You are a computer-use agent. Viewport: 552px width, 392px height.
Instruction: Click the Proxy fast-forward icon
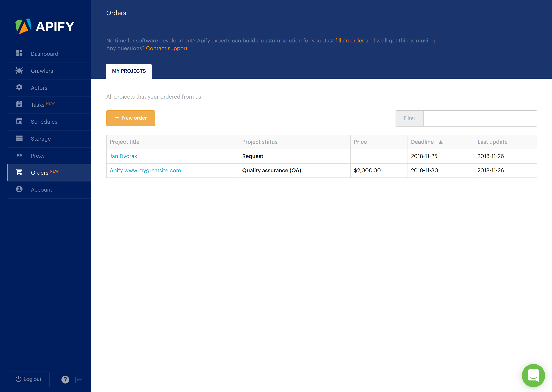(19, 155)
